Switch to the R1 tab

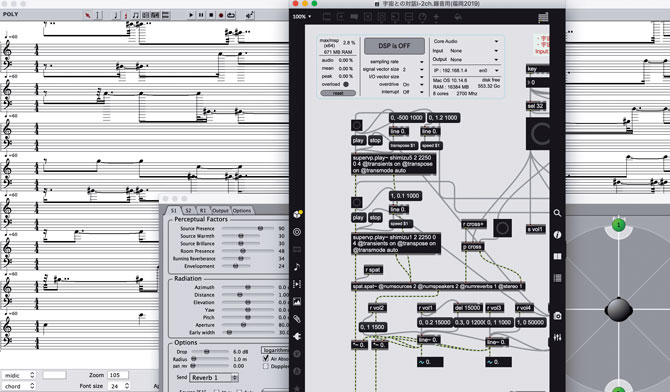(203, 210)
